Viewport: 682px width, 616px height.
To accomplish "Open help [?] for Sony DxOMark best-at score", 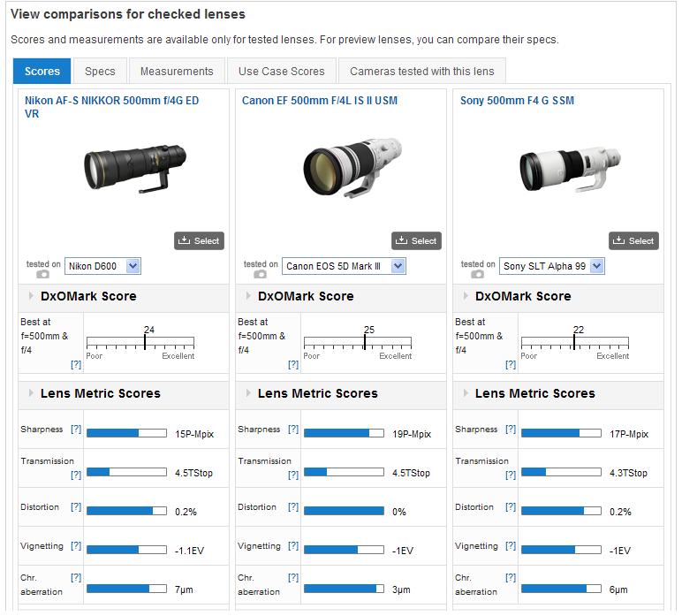I will click(511, 364).
